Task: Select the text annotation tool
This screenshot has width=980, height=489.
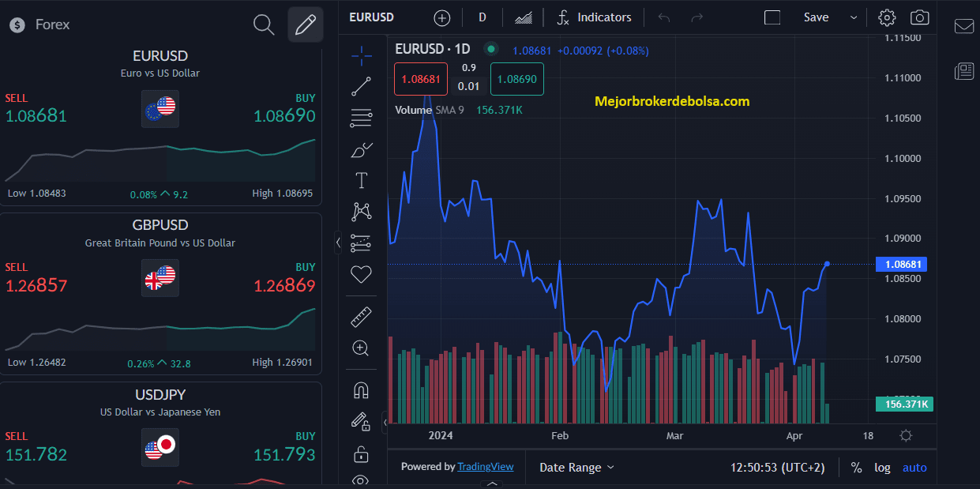Action: click(x=362, y=181)
